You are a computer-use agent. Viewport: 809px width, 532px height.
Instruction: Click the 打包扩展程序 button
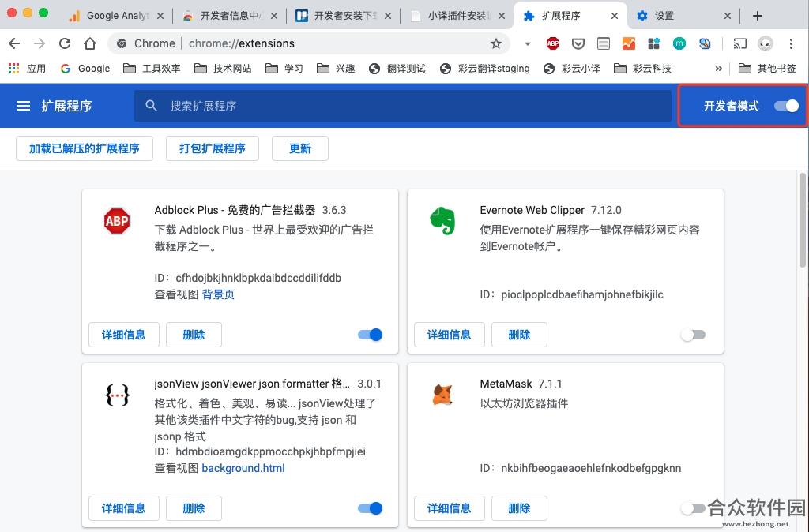point(212,148)
